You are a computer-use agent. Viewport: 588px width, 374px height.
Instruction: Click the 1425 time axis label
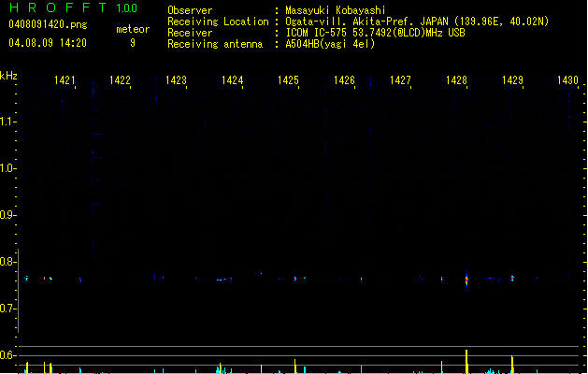tap(288, 80)
